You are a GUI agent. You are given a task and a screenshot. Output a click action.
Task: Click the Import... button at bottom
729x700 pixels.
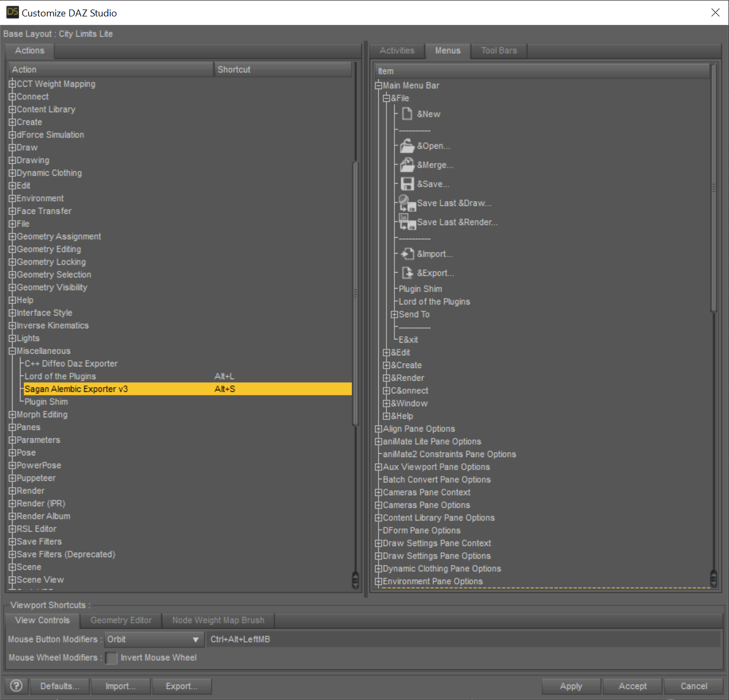(x=121, y=686)
